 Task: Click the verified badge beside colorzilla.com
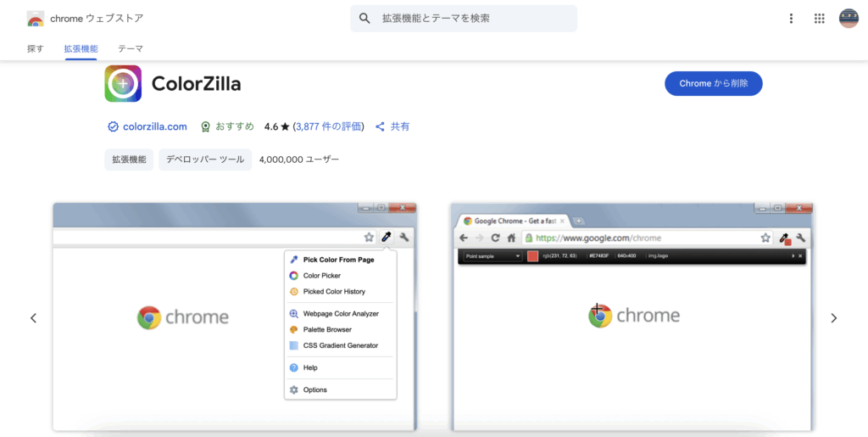(113, 126)
